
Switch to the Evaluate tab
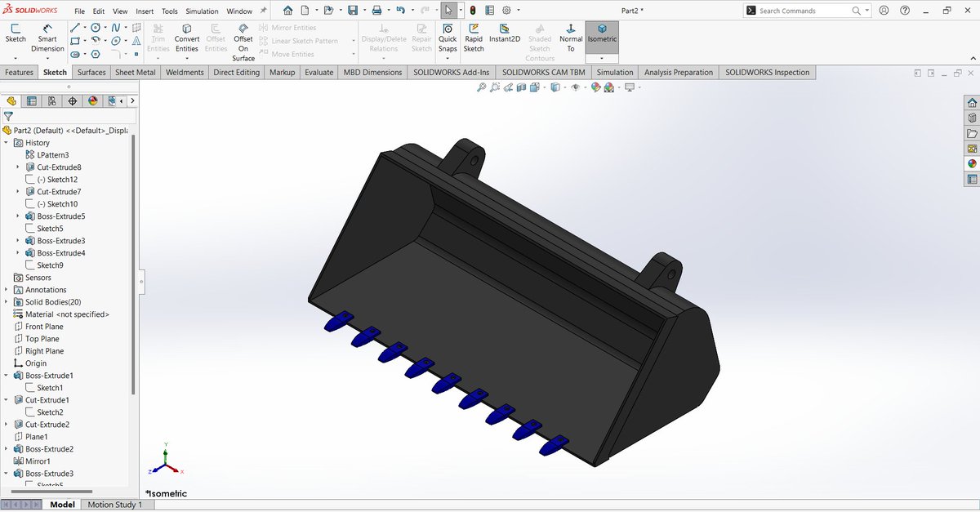tap(319, 73)
